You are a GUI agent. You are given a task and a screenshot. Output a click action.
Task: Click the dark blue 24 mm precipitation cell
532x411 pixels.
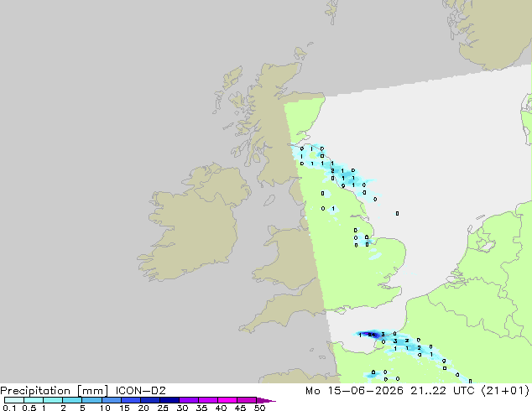[x=372, y=335]
